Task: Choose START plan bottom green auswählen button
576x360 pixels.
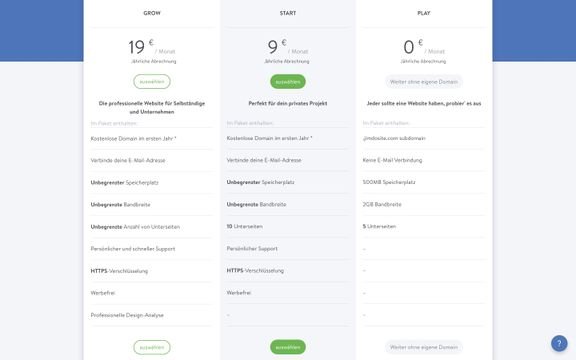Action: (x=288, y=347)
